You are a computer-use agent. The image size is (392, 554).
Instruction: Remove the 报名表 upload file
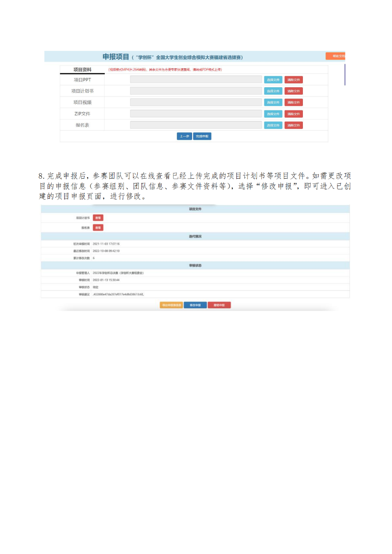(294, 125)
